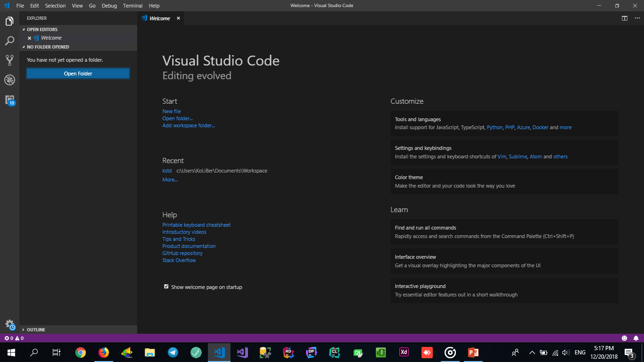Open the Windows Action Center notifications

point(629,353)
